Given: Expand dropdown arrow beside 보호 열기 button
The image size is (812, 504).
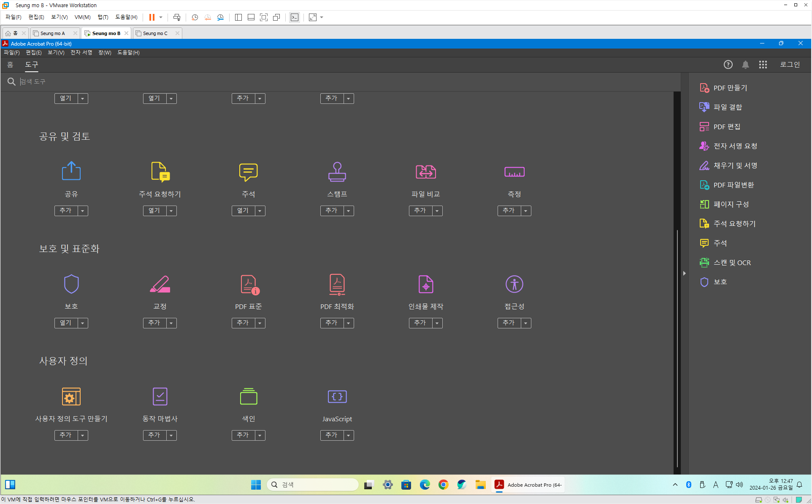Looking at the screenshot, I should [83, 323].
